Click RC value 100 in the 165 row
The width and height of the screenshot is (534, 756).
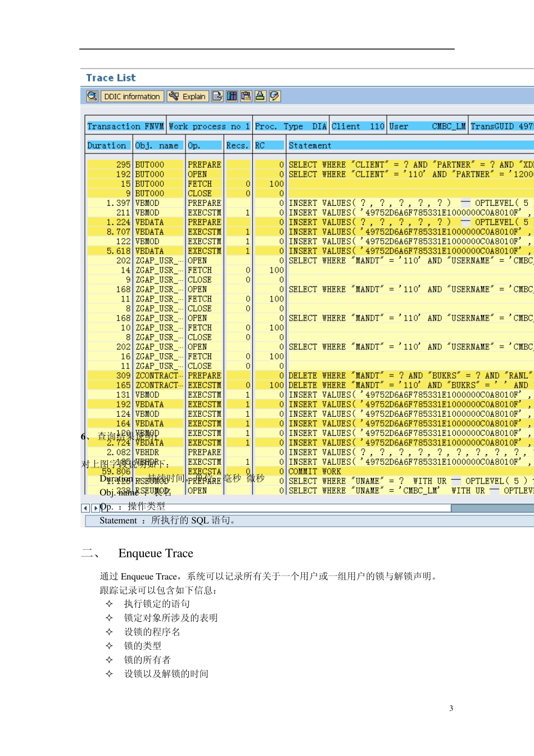point(277,385)
